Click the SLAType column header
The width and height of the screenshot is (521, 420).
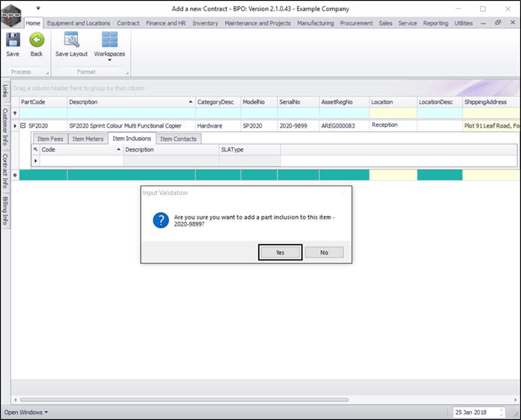(x=249, y=149)
